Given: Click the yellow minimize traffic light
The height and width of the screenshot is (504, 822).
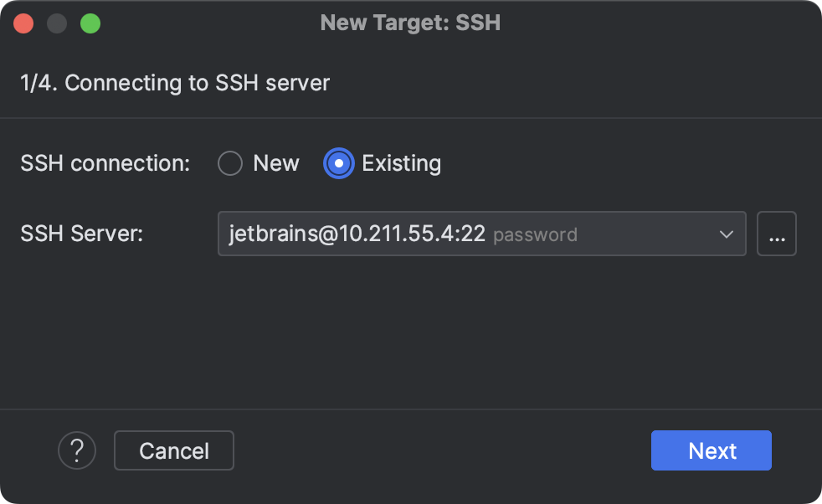Looking at the screenshot, I should coord(57,23).
